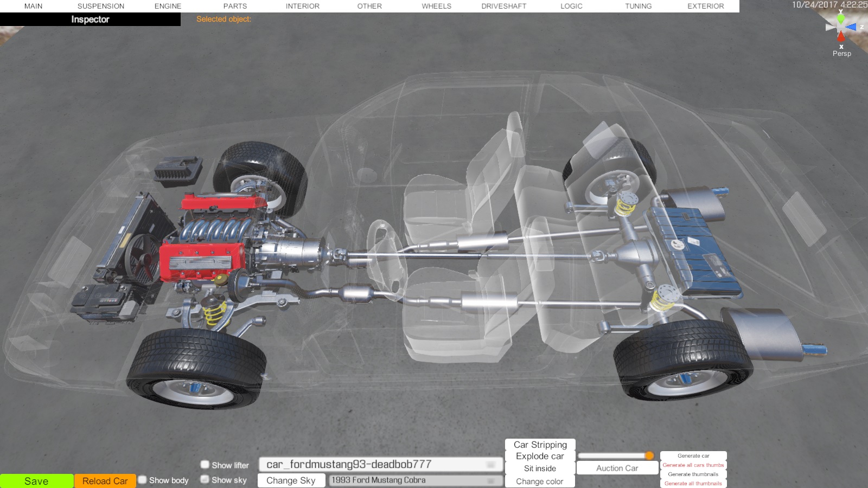Screen dimensions: 868x488
Task: Click the orange Reload Car button
Action: 105,481
